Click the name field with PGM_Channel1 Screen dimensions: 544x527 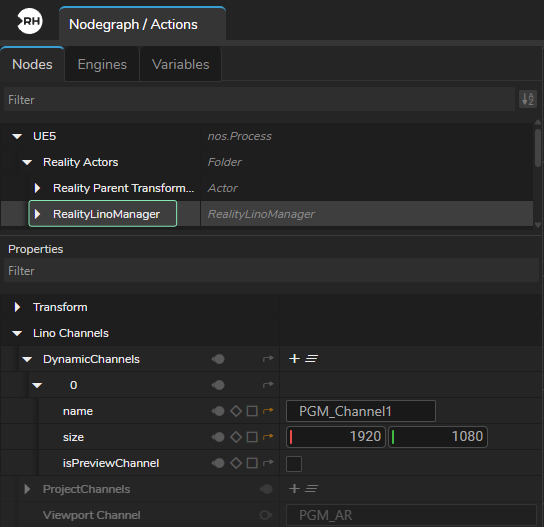coord(361,411)
